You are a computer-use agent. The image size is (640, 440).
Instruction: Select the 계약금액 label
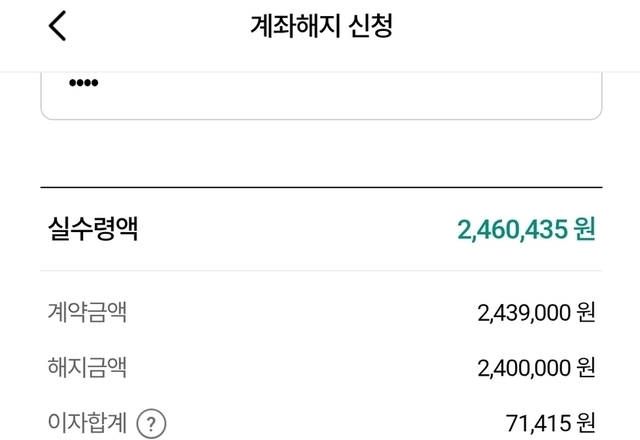(87, 312)
